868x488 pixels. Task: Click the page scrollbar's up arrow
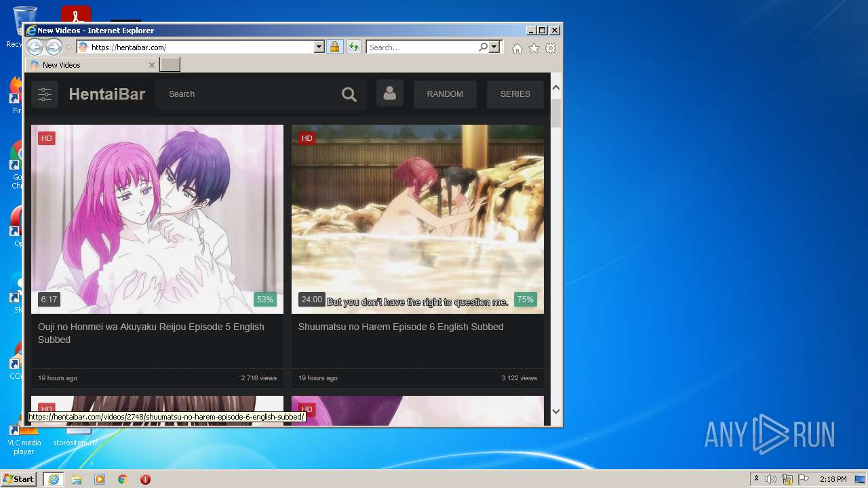pyautogui.click(x=556, y=87)
